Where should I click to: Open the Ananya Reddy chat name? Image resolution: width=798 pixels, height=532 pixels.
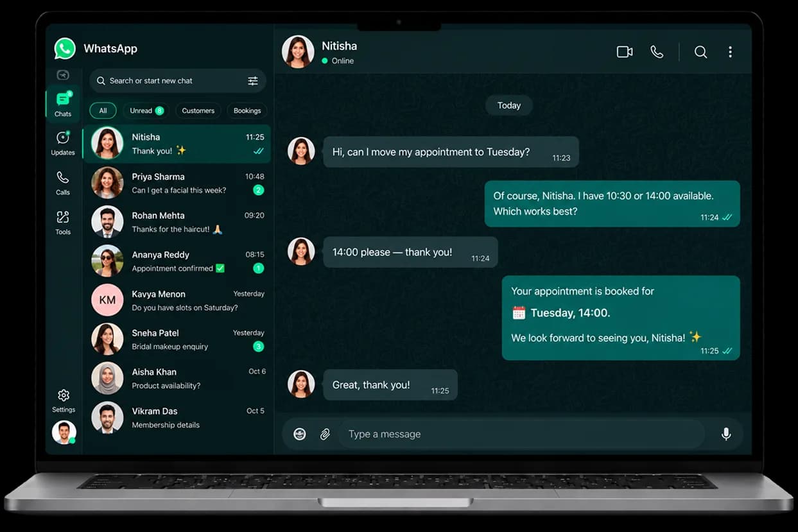point(160,255)
